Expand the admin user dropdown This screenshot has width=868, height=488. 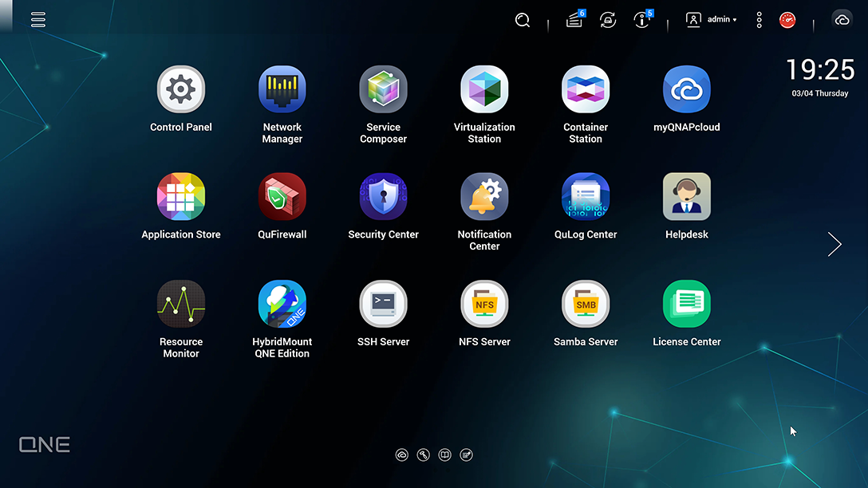(x=712, y=20)
